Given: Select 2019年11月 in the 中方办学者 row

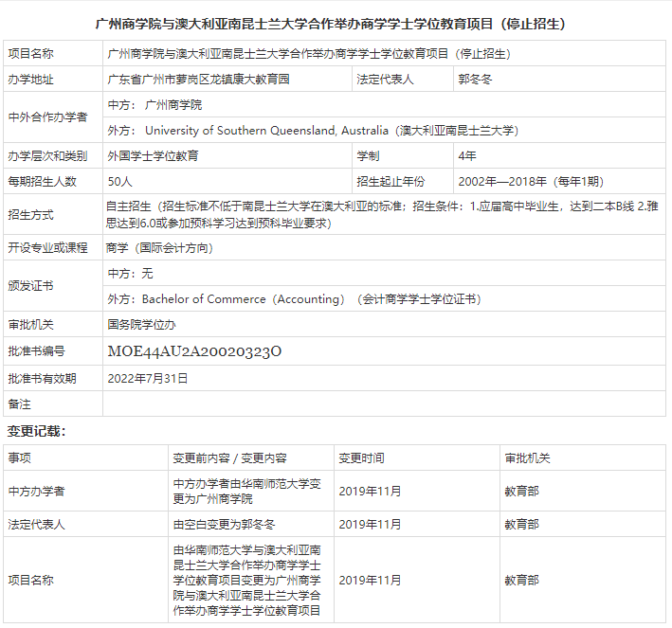Looking at the screenshot, I should (370, 491).
